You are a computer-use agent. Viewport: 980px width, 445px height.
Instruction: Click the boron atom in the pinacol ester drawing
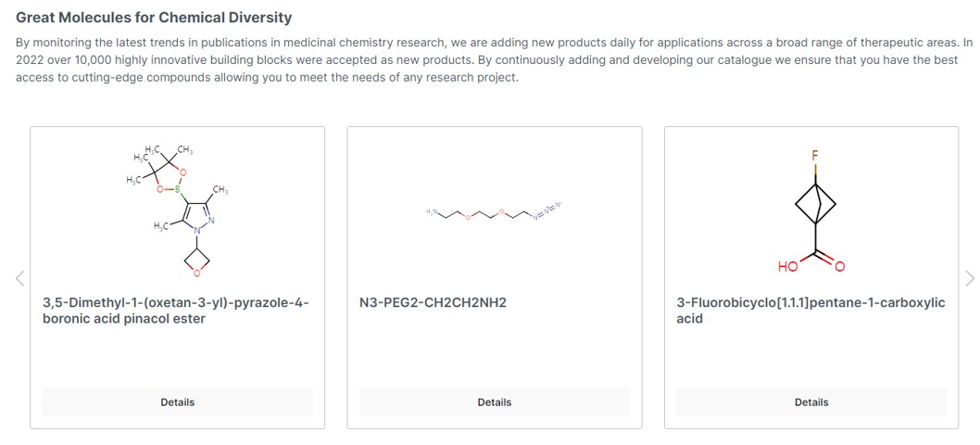click(176, 189)
